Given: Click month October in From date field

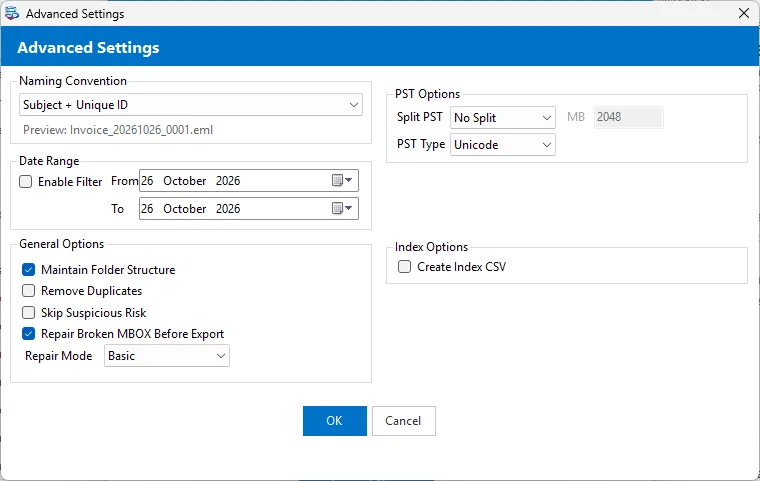Looking at the screenshot, I should coord(185,181).
